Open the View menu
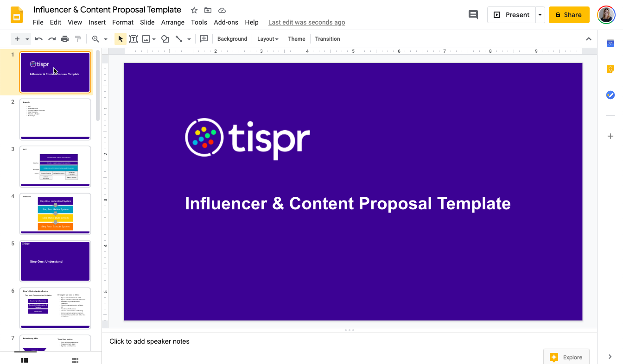 click(x=75, y=22)
